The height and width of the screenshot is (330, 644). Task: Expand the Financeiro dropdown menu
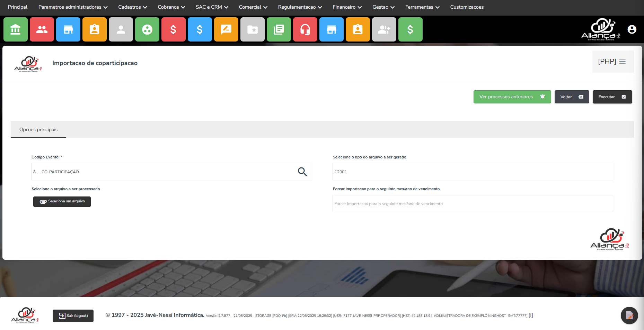(x=347, y=7)
